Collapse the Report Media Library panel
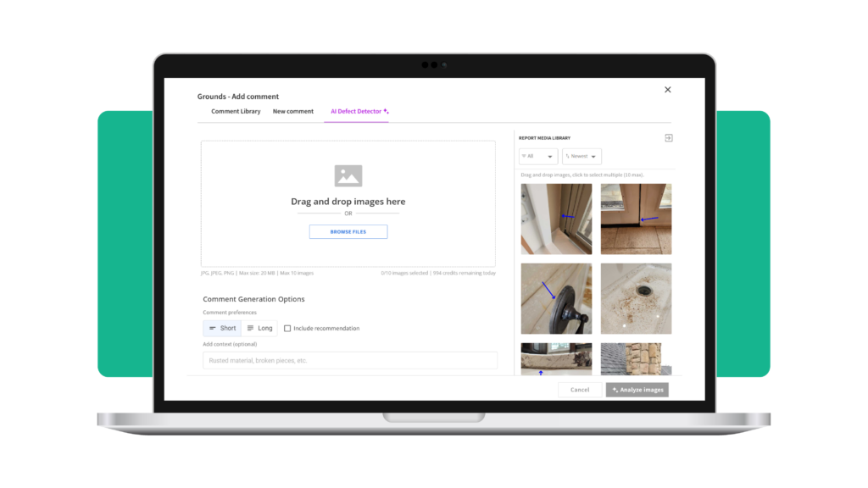Viewport: 868px width, 488px height. pos(668,138)
